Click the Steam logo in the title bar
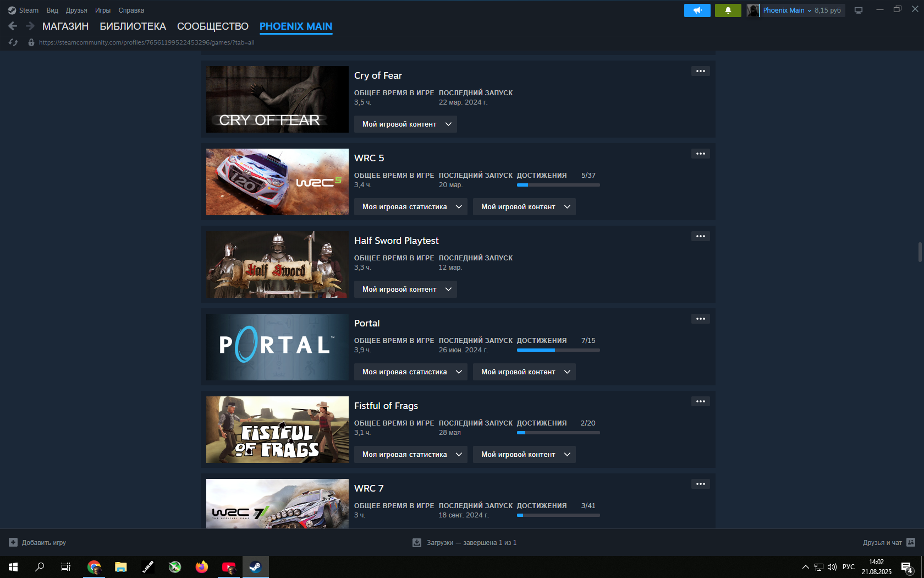 12,10
